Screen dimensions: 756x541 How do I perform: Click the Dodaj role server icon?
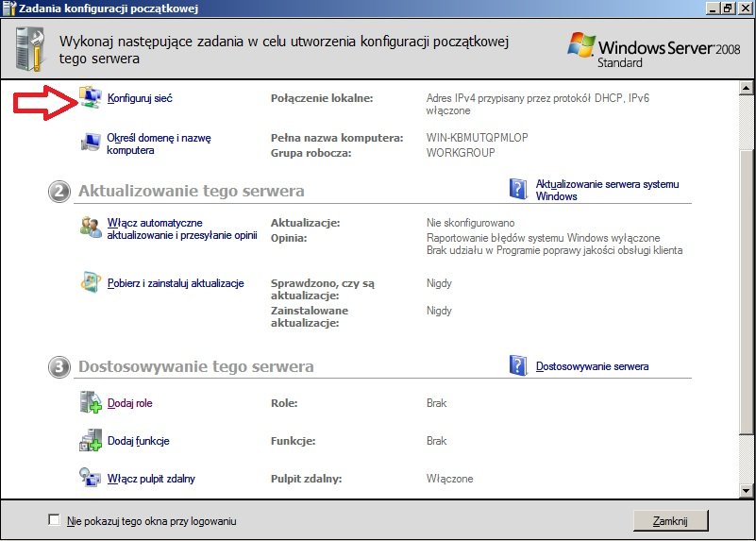pyautogui.click(x=91, y=402)
